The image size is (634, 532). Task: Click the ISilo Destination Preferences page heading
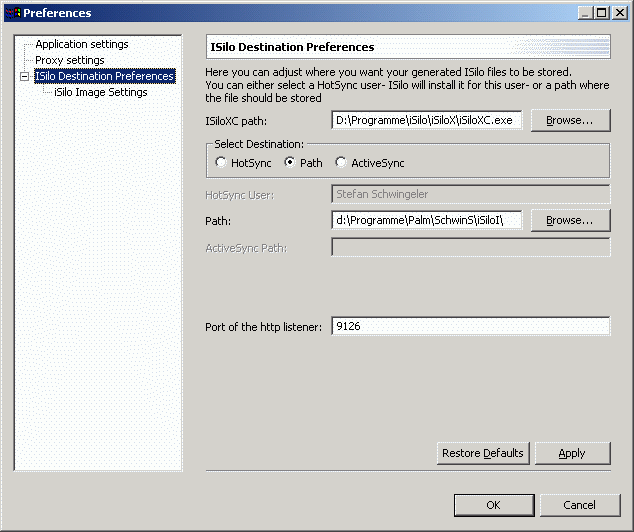click(292, 47)
